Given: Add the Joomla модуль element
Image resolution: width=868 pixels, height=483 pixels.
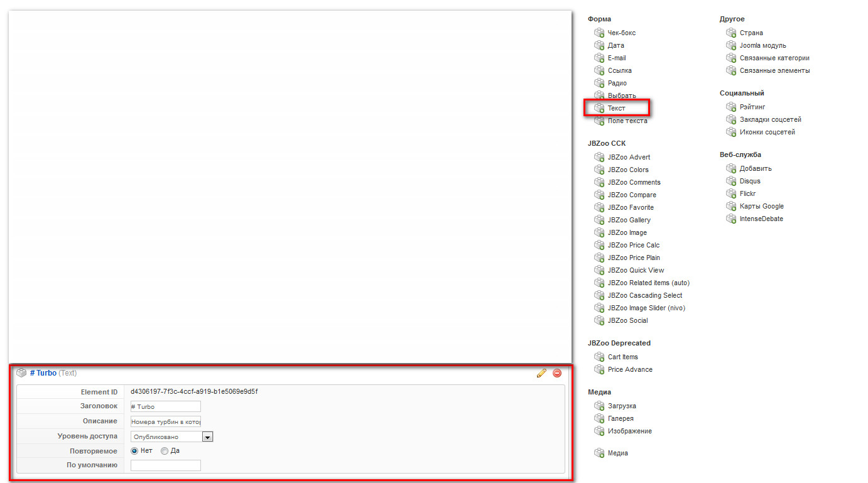Looking at the screenshot, I should [x=762, y=45].
